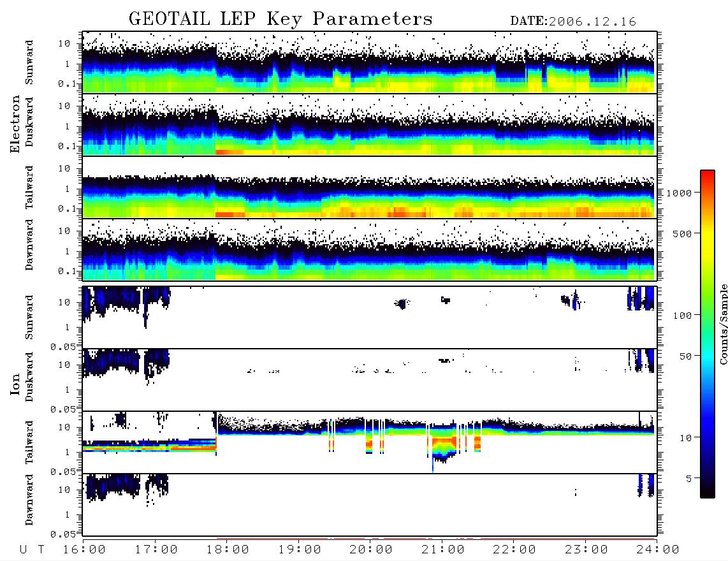Click the '50' color bar value
This screenshot has height=561, width=728.
[686, 356]
